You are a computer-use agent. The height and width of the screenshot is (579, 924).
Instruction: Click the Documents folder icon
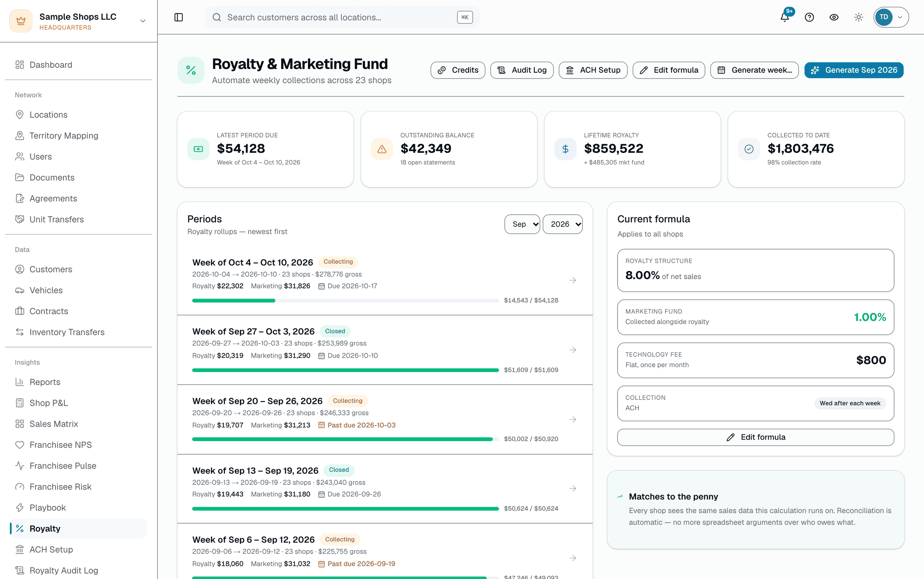tap(20, 177)
